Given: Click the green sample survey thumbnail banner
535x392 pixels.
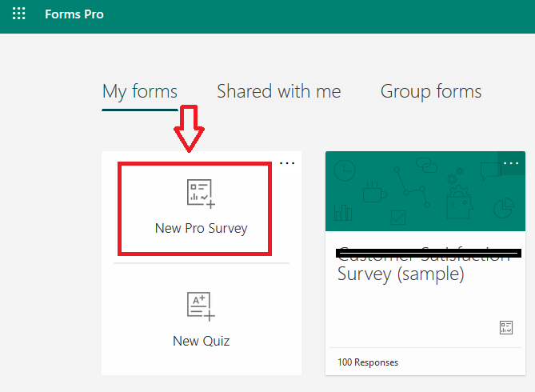Looking at the screenshot, I should (x=425, y=191).
